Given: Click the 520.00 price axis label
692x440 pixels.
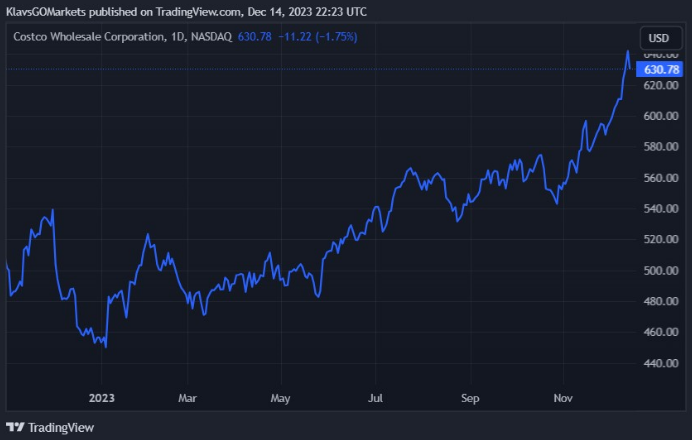Looking at the screenshot, I should click(x=661, y=239).
